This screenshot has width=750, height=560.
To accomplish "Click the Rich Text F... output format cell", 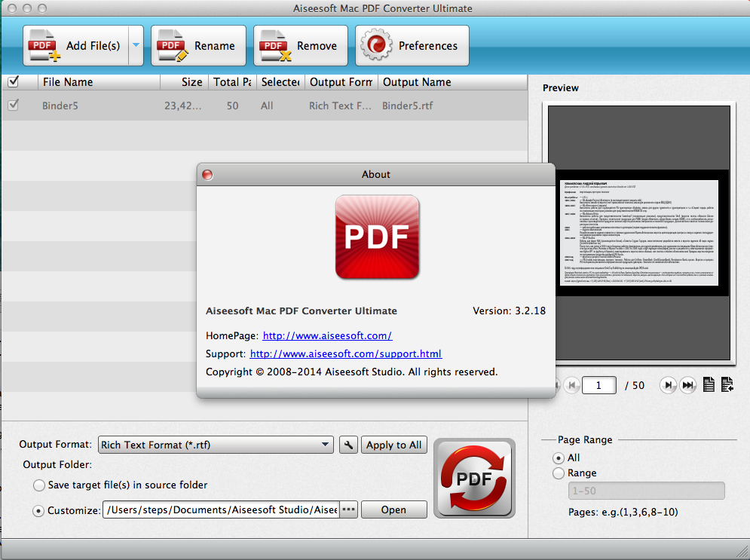I will pos(340,106).
